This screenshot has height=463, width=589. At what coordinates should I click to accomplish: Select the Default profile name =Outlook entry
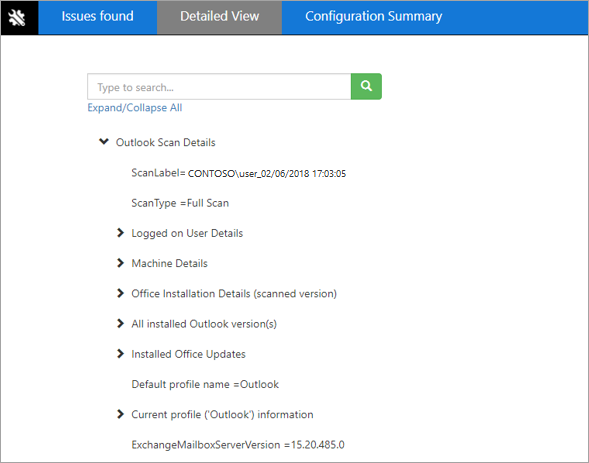pyautogui.click(x=205, y=385)
